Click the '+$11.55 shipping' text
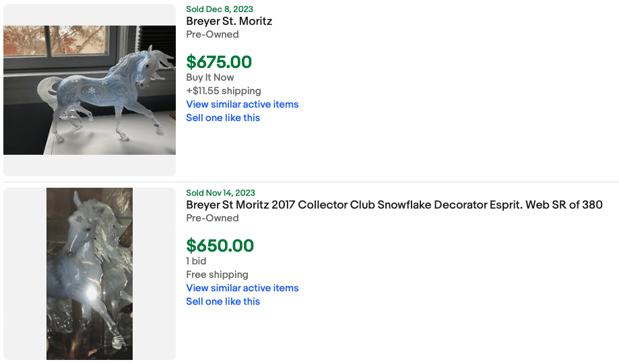This screenshot has width=619, height=364. coord(223,91)
